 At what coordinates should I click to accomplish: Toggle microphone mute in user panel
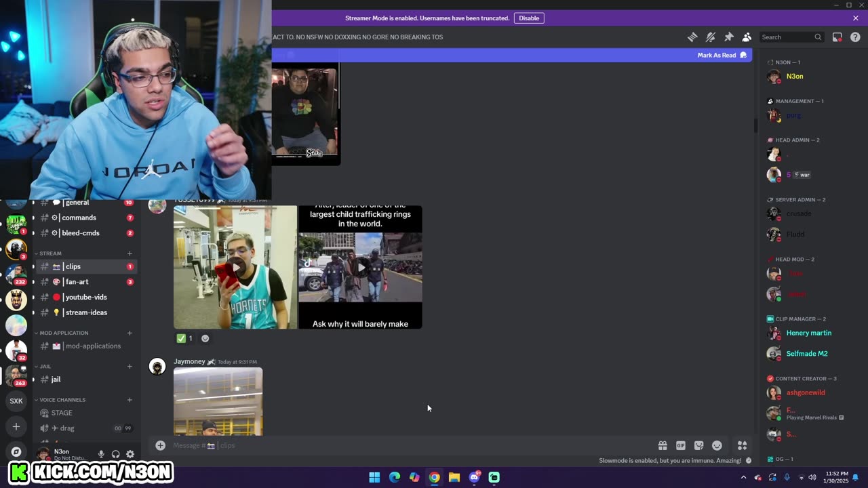tap(101, 454)
